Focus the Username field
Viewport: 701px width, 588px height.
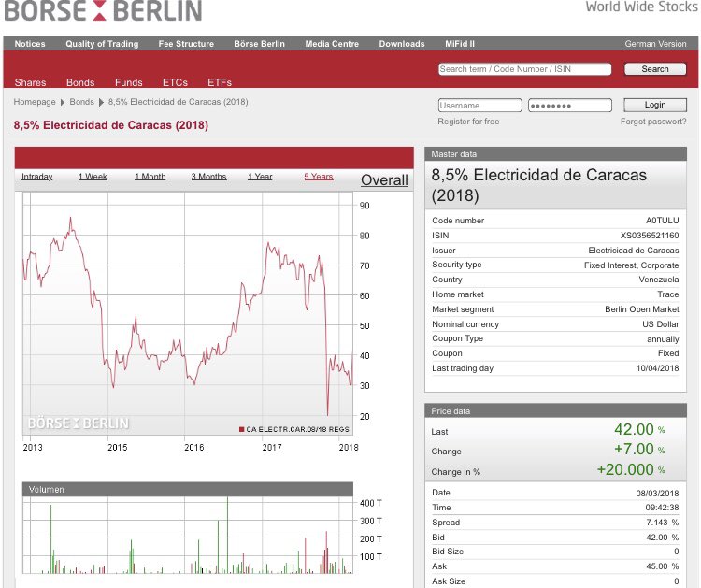tap(479, 105)
